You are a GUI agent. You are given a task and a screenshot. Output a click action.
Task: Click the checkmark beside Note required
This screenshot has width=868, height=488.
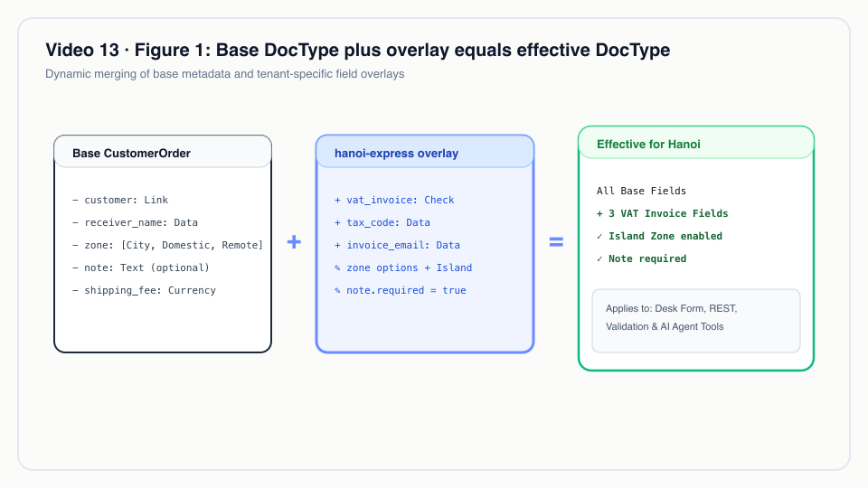599,259
